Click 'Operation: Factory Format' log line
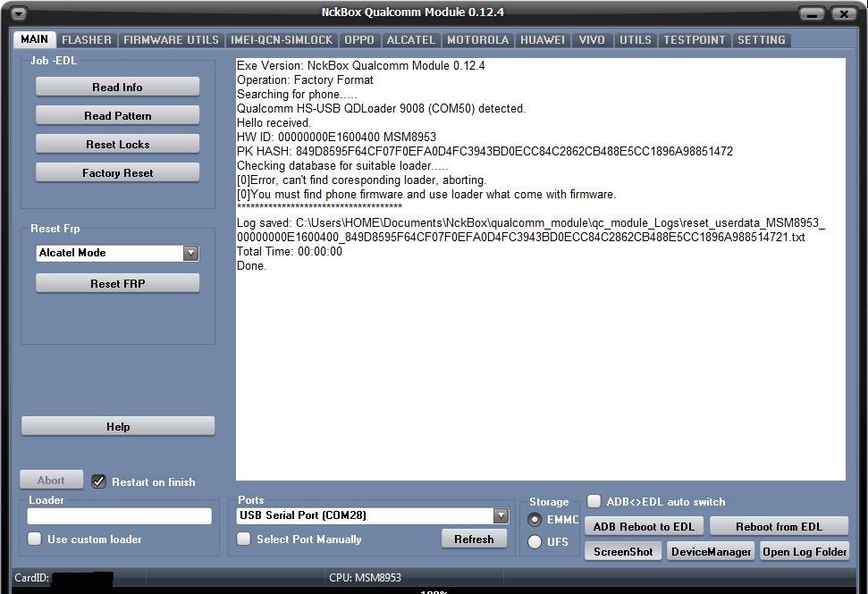Image resolution: width=868 pixels, height=594 pixels. pyautogui.click(x=305, y=79)
